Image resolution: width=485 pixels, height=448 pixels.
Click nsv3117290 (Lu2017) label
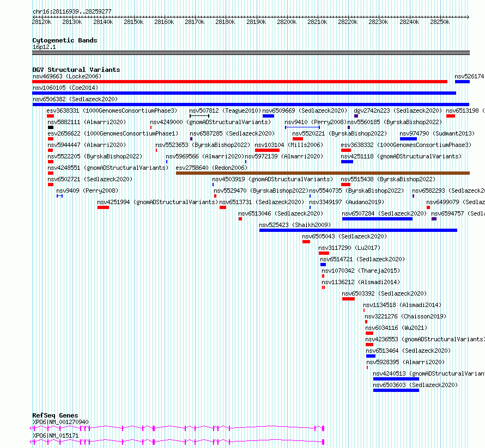coord(349,248)
